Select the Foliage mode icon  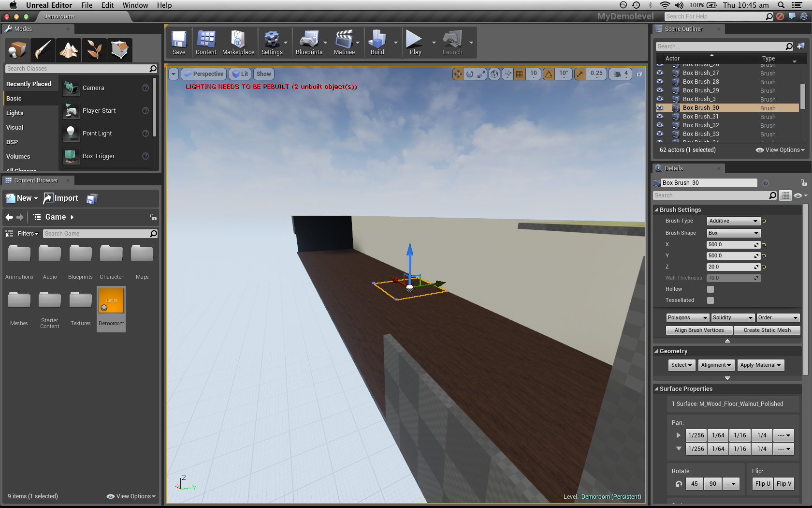pyautogui.click(x=94, y=49)
